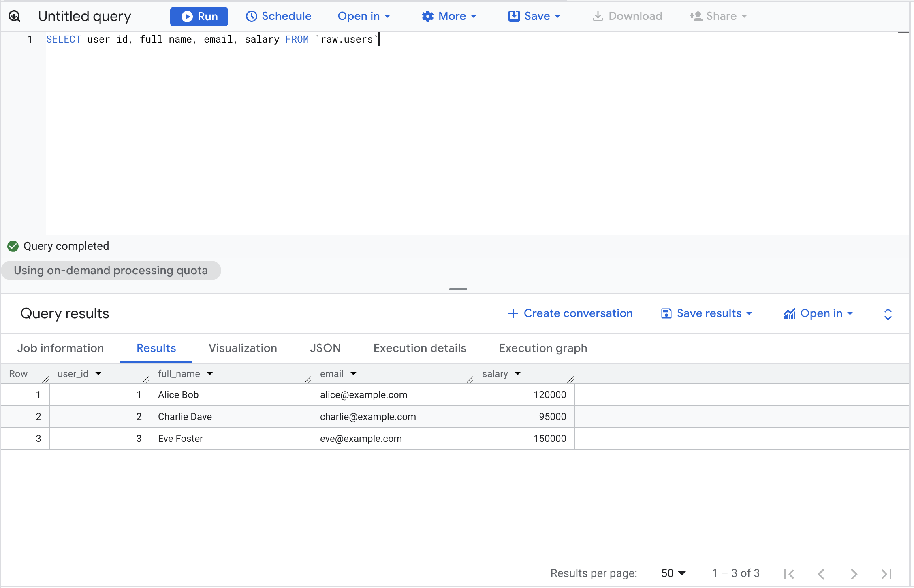Open results in chart tool menu

tap(818, 313)
